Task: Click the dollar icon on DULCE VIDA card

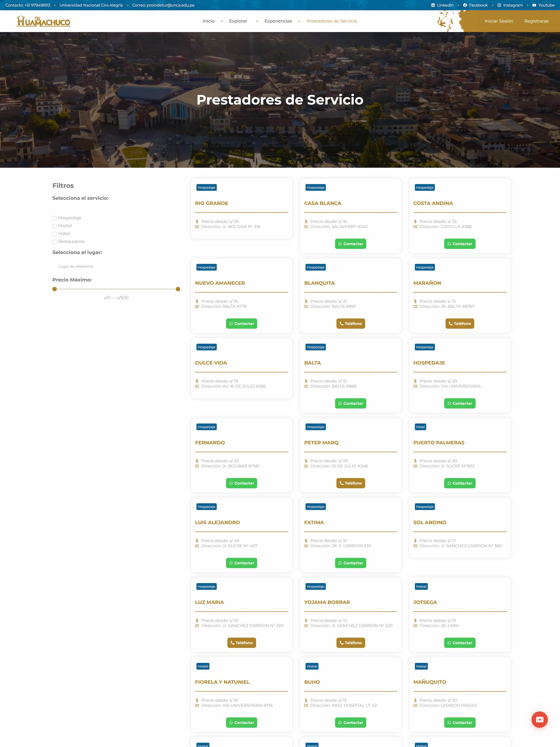Action: click(197, 381)
